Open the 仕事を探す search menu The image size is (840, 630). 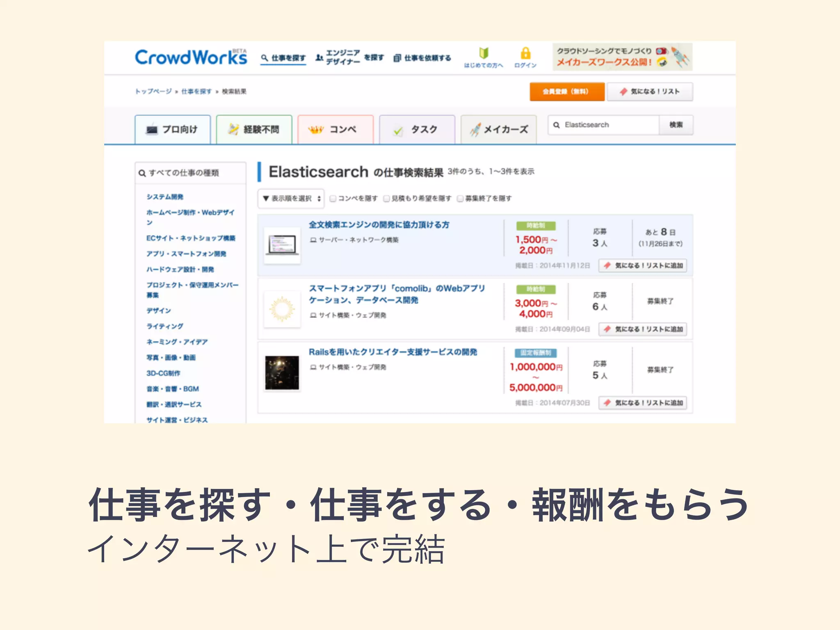pyautogui.click(x=283, y=58)
